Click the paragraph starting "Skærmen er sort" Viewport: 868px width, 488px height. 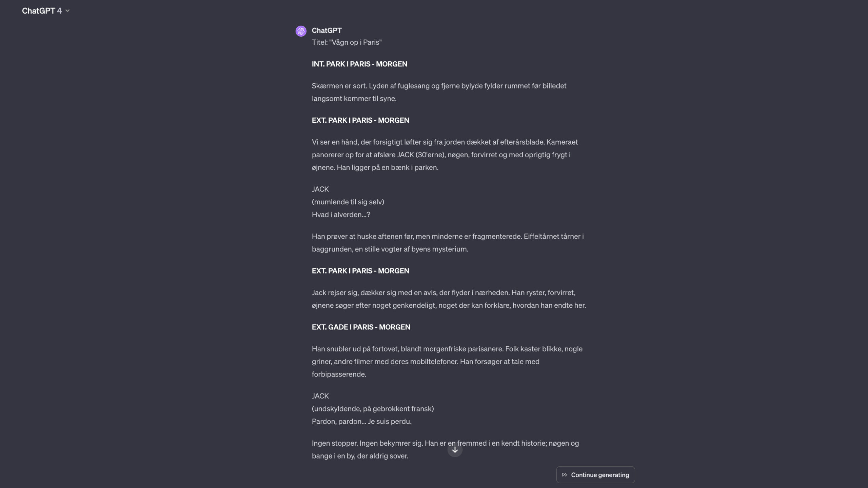tap(439, 92)
